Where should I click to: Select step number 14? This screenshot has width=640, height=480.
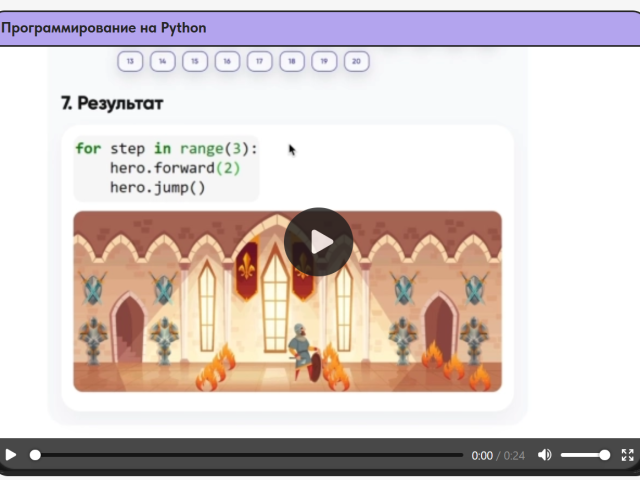[163, 62]
